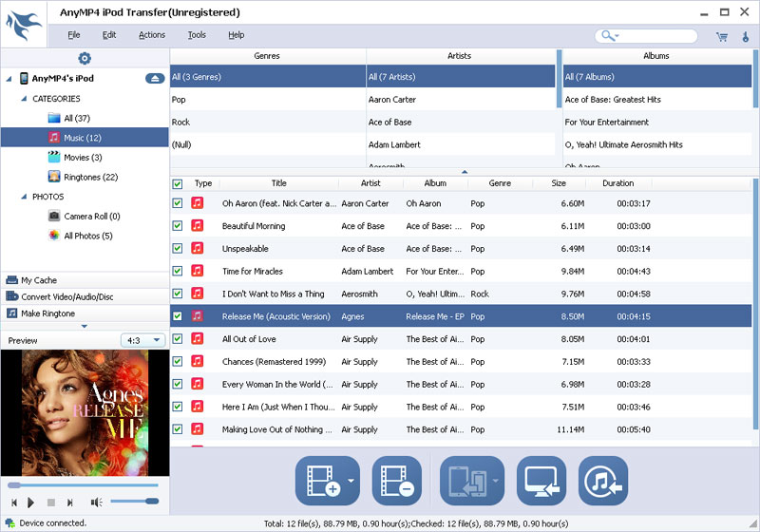Click the song list vertical scrollbar
Viewport: 760px width, 532px height.
click(x=754, y=304)
